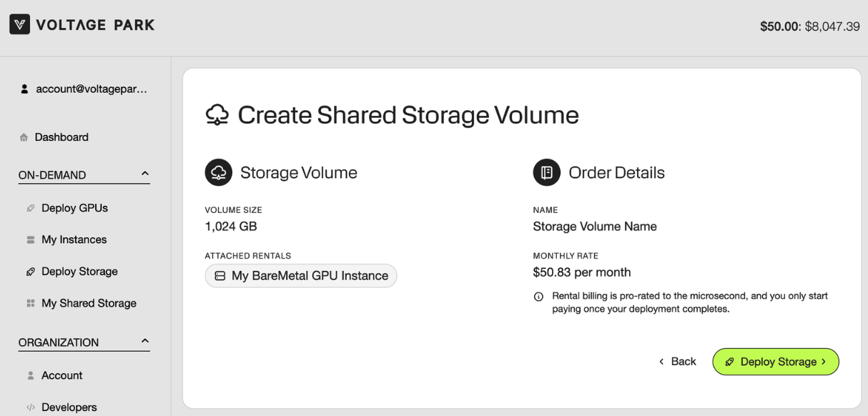Click the Storage Volume cloud icon
The image size is (868, 416).
(x=218, y=172)
